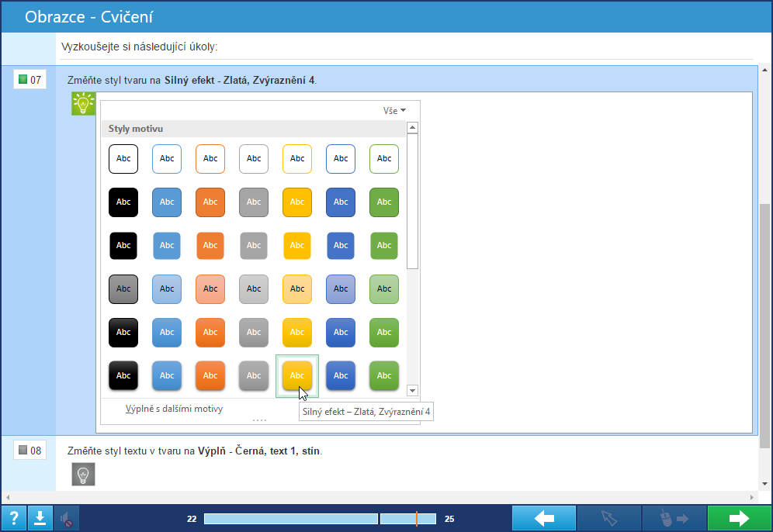Click the resize dots below the style gallery
This screenshot has height=532, width=773.
point(259,420)
